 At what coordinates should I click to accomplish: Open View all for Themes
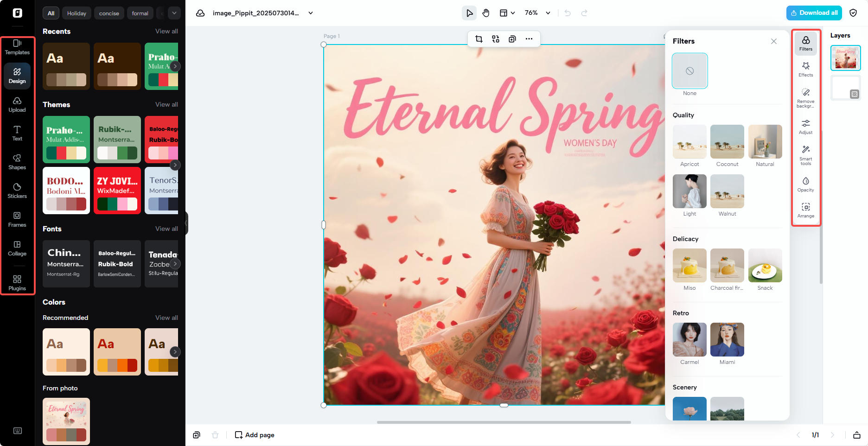coord(166,104)
